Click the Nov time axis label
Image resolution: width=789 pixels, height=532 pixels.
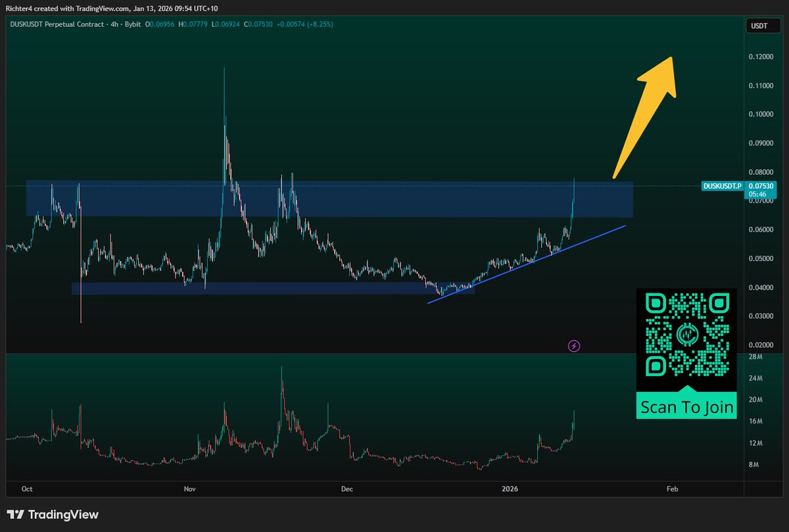tap(190, 489)
